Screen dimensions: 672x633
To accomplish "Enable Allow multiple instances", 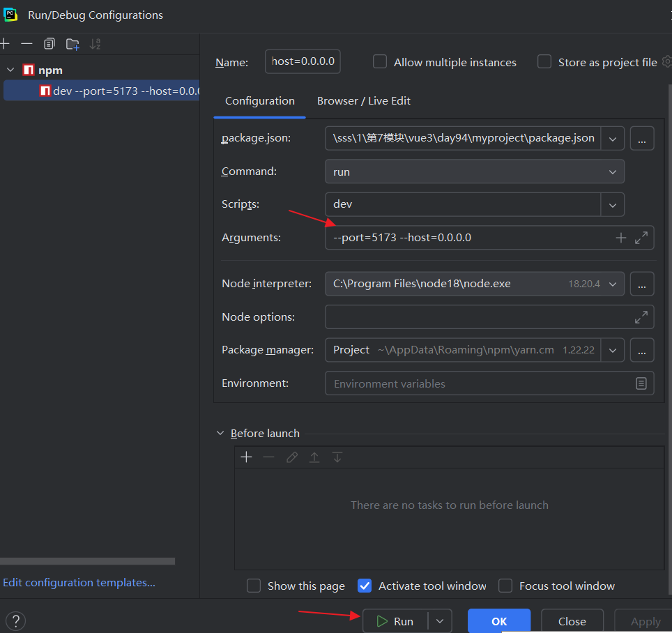I will point(380,62).
